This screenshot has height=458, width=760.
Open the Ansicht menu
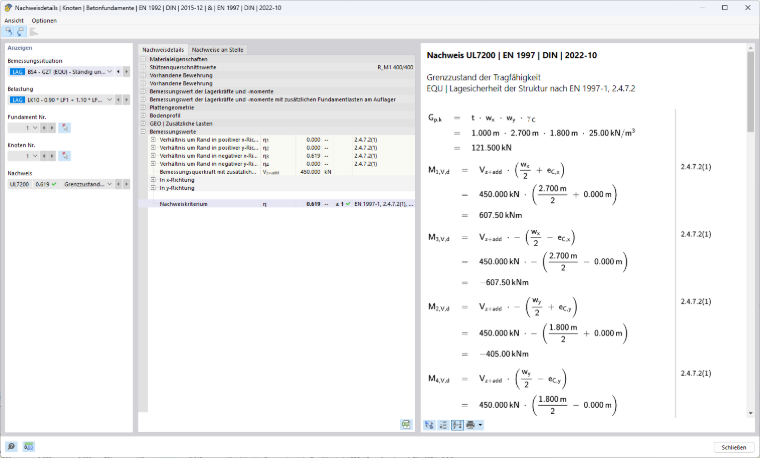click(x=14, y=21)
